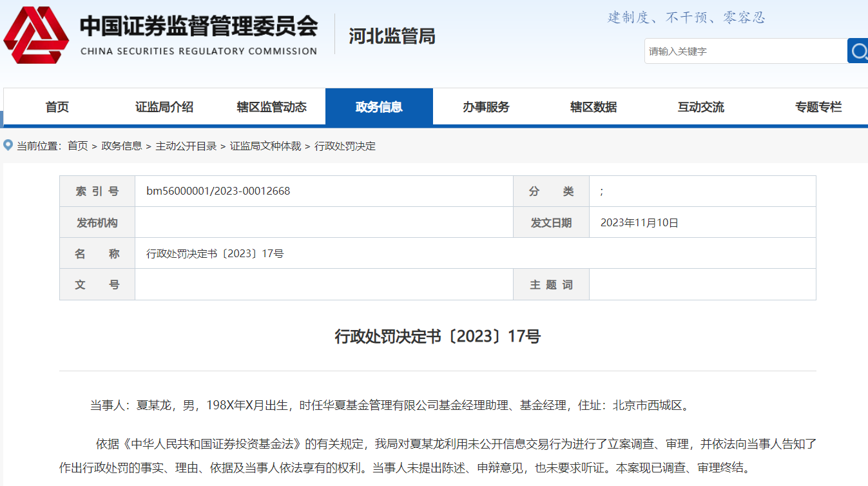
Task: Open the 首页 navigation tab
Action: pyautogui.click(x=57, y=107)
